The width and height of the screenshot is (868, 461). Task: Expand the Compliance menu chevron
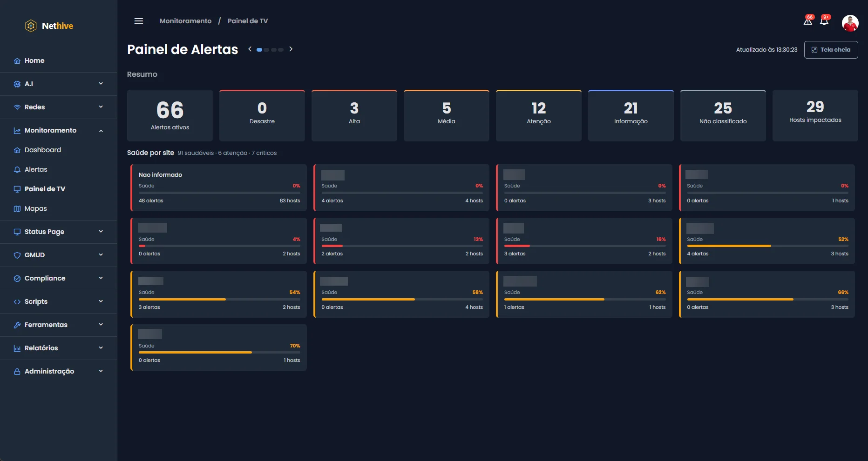(x=101, y=278)
